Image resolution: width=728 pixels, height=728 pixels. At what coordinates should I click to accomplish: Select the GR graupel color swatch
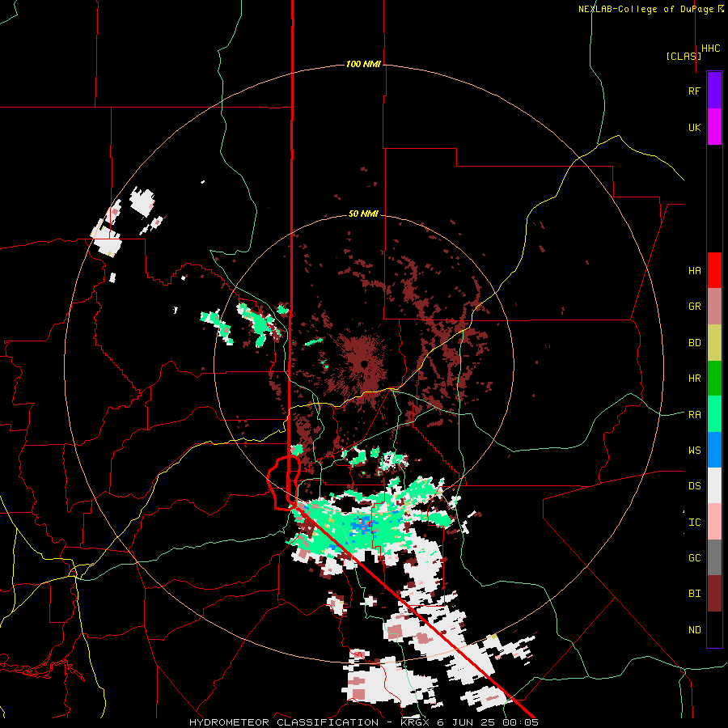714,306
